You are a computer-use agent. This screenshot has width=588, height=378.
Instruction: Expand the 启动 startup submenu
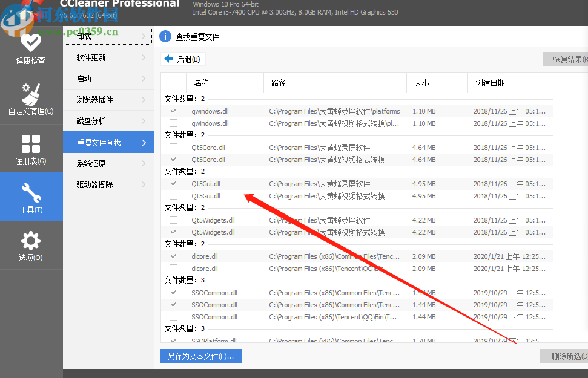108,79
